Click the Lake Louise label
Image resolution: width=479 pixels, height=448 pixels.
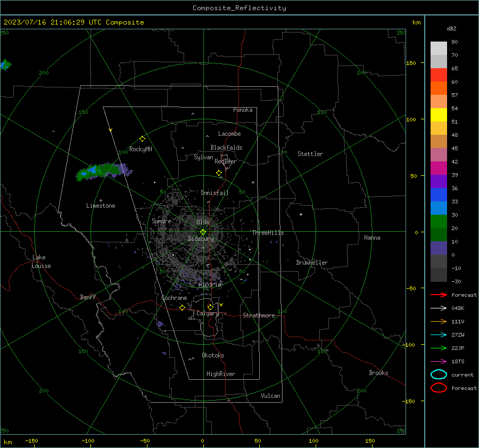point(41,262)
